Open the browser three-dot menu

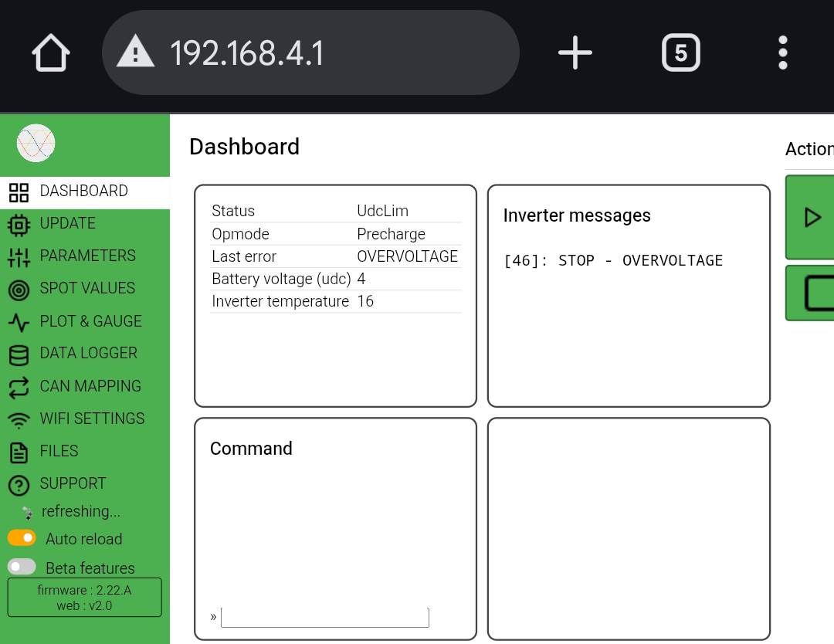click(x=782, y=53)
